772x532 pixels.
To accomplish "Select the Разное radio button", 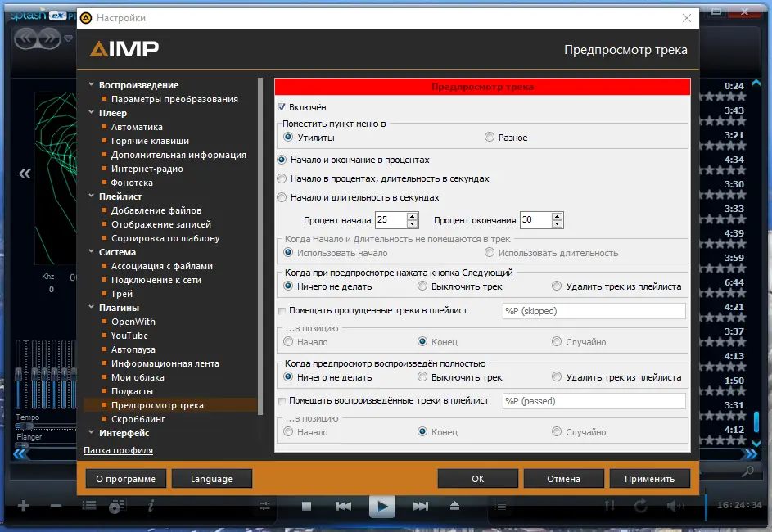I will pyautogui.click(x=490, y=137).
